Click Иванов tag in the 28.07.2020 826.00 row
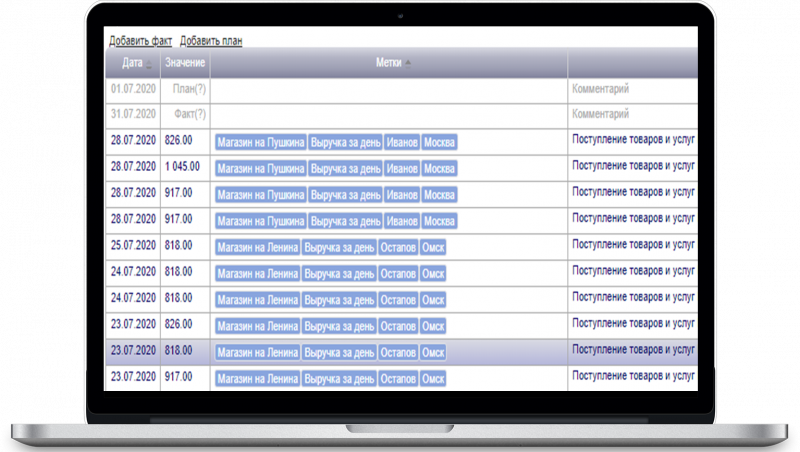 402,142
